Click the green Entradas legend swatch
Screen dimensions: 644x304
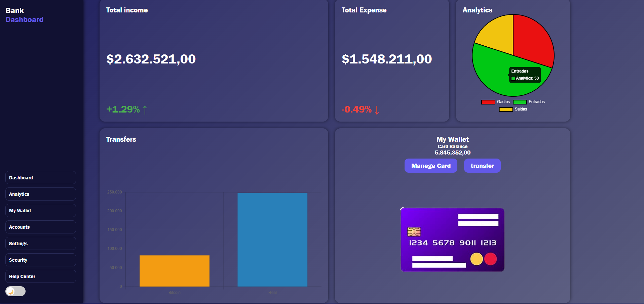pyautogui.click(x=520, y=101)
